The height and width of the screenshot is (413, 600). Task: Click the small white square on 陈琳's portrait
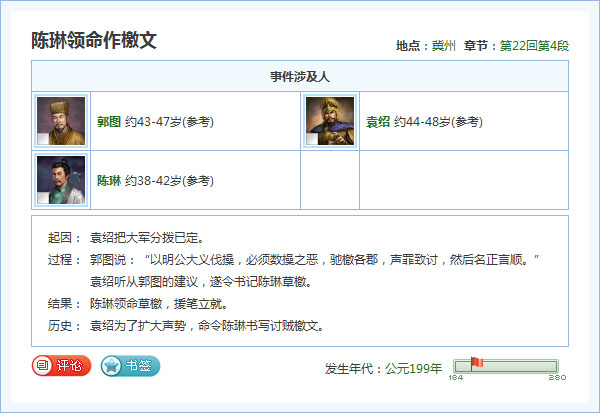pyautogui.click(x=43, y=198)
